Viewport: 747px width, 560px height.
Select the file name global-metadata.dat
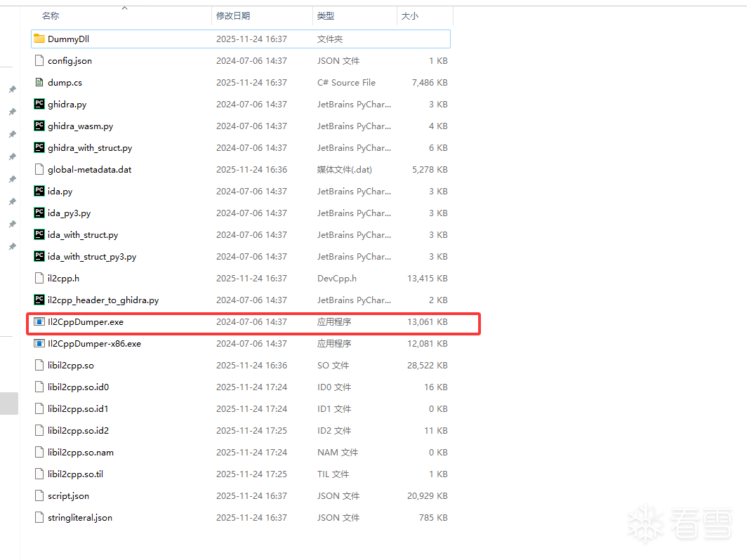point(90,170)
